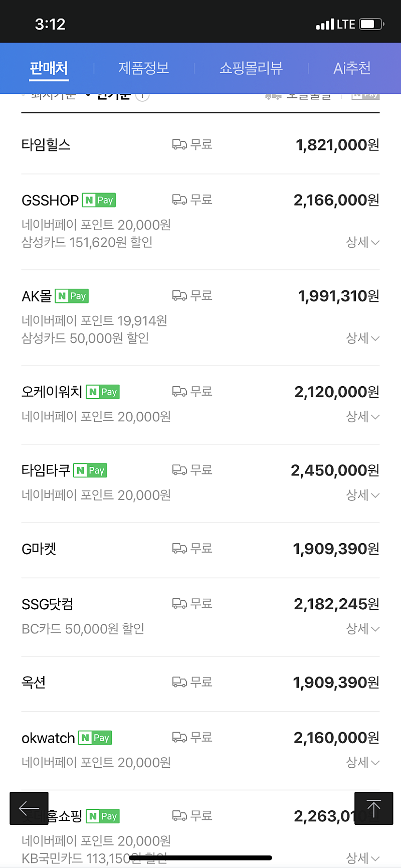Tap the 옥션 price 1,909,390원
Viewport: 401px width, 868px height.
tap(336, 682)
